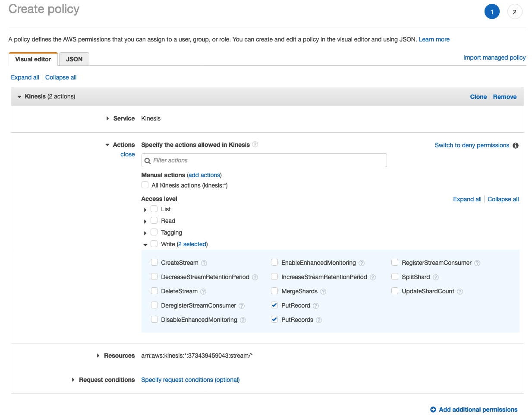532x416 pixels.
Task: Switch to the Visual editor tab
Action: [33, 58]
